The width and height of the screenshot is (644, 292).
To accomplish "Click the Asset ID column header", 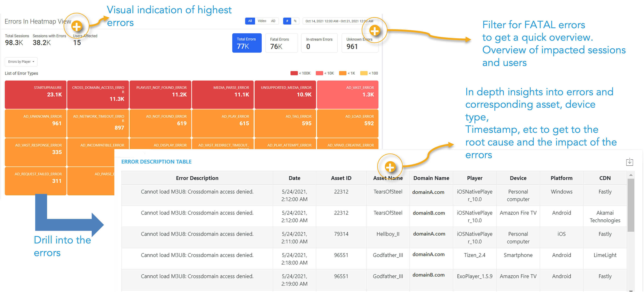I will [341, 178].
